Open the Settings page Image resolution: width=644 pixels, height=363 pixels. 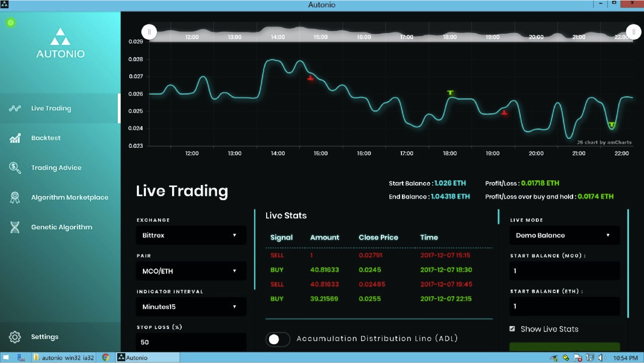[x=60, y=337]
